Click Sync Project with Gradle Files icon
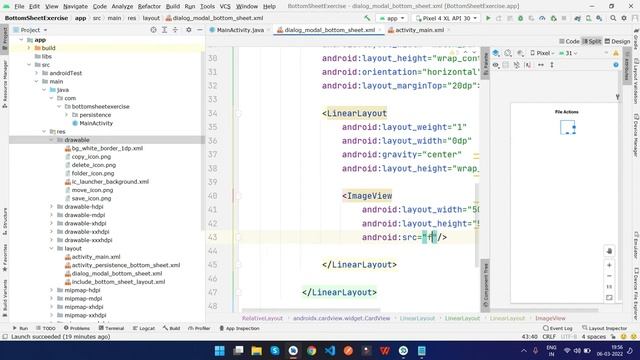Viewport: 640px width, 360px height. pos(578,18)
